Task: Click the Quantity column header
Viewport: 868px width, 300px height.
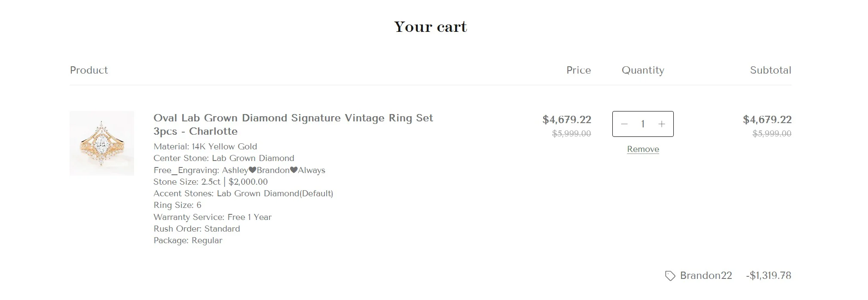Action: coord(643,70)
